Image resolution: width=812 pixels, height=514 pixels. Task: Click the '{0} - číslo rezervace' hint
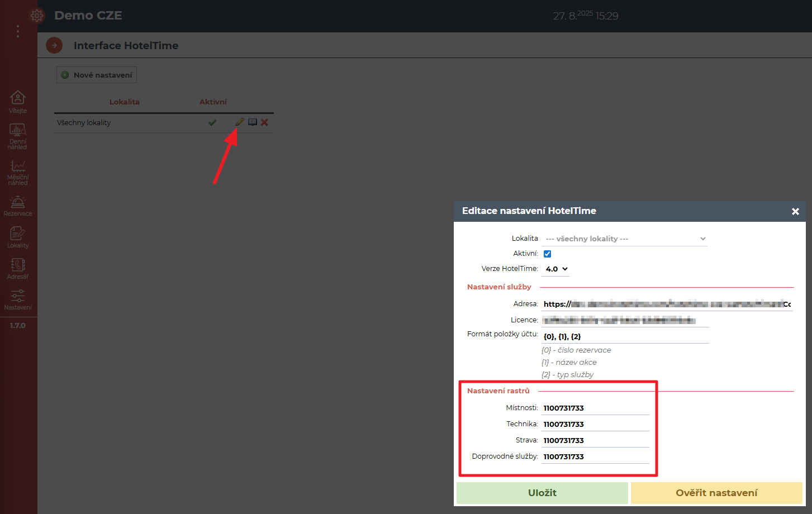point(576,350)
